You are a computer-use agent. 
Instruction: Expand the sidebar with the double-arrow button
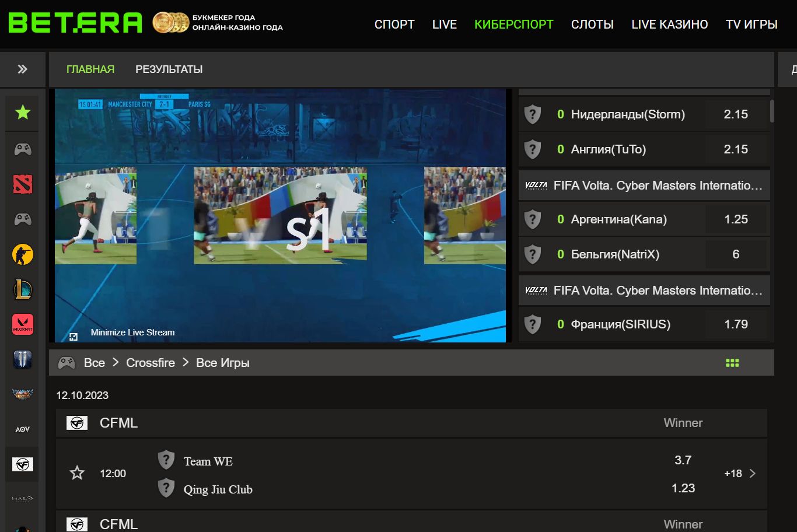click(23, 69)
